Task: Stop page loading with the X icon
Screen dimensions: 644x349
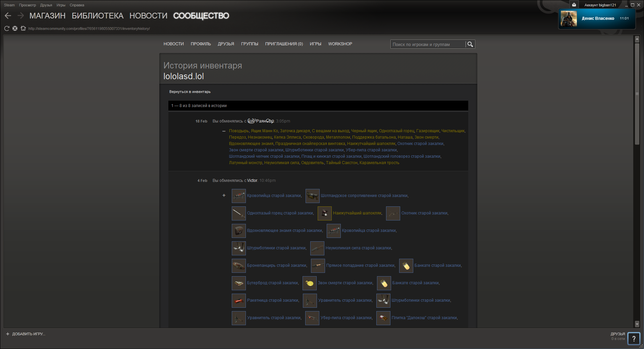Action: coord(15,29)
